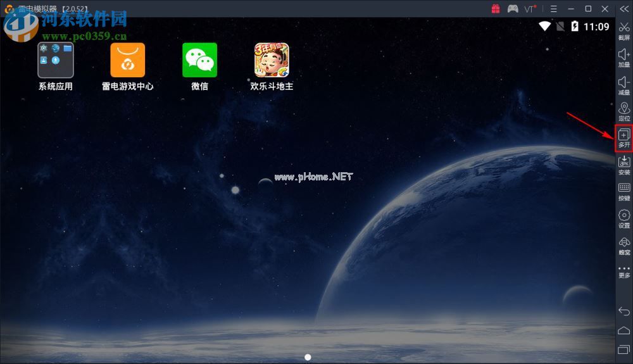
Task: Close the emulator window
Action: (605, 8)
